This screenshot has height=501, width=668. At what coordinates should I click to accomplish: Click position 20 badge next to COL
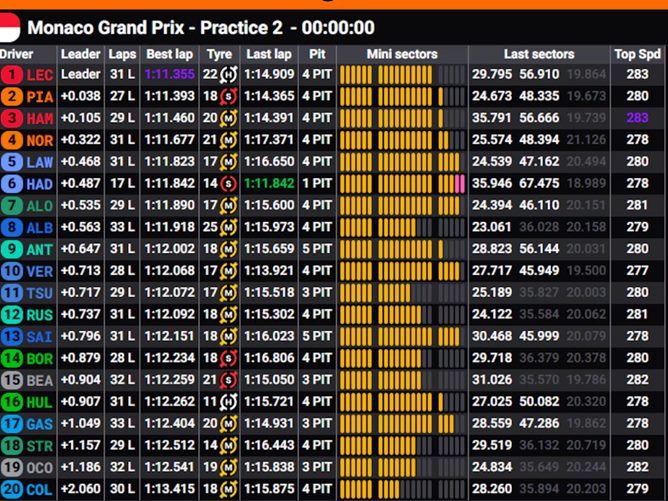tap(12, 488)
